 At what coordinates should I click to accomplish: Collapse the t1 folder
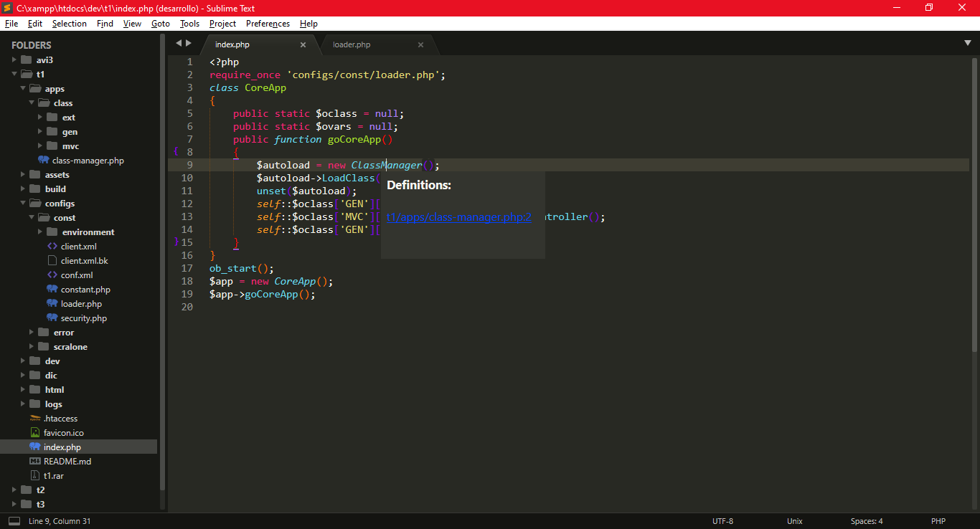[14, 74]
